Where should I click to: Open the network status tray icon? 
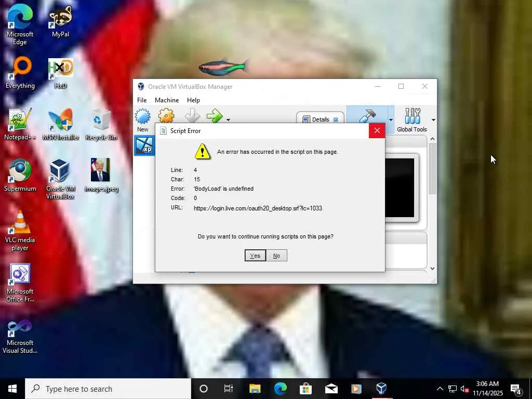click(x=453, y=389)
